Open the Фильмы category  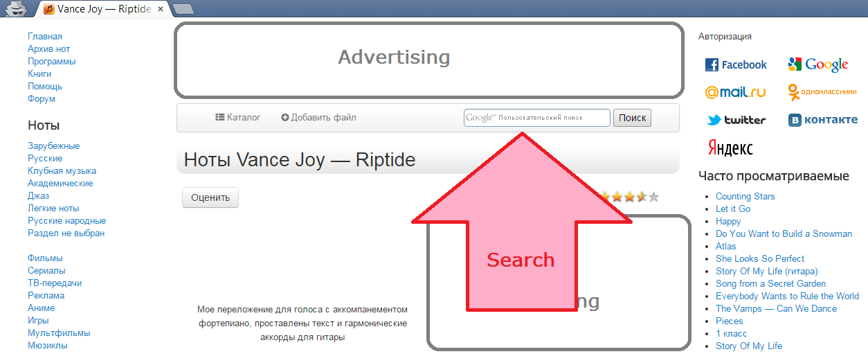point(45,258)
